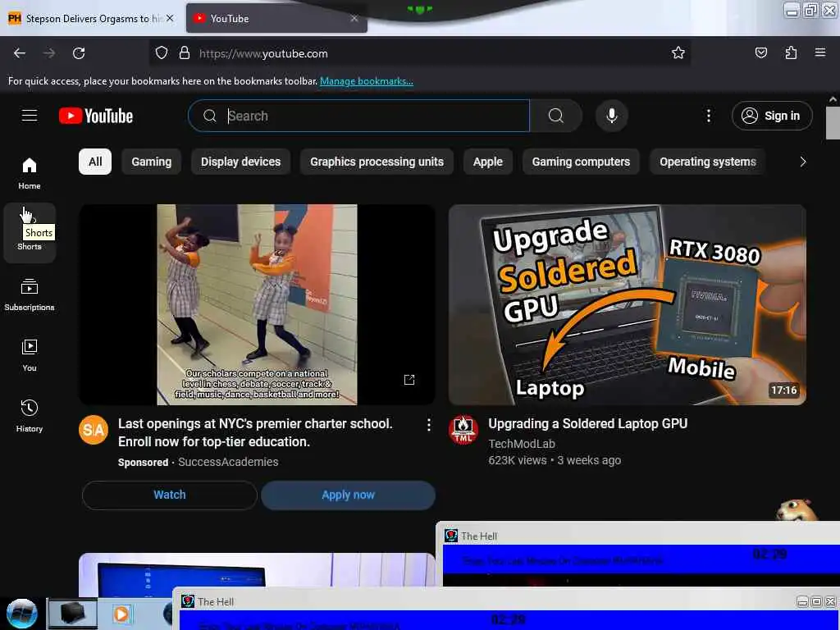840x630 pixels.
Task: Select the All filter chip
Action: (x=95, y=162)
